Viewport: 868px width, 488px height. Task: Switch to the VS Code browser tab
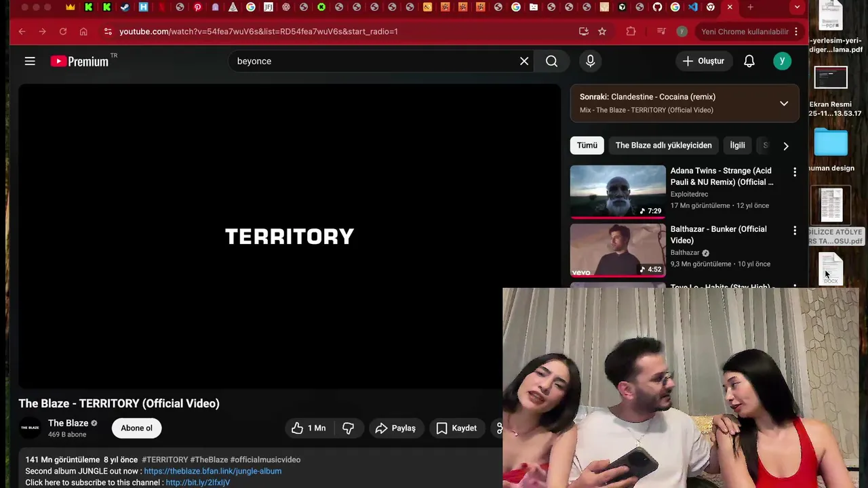click(692, 7)
